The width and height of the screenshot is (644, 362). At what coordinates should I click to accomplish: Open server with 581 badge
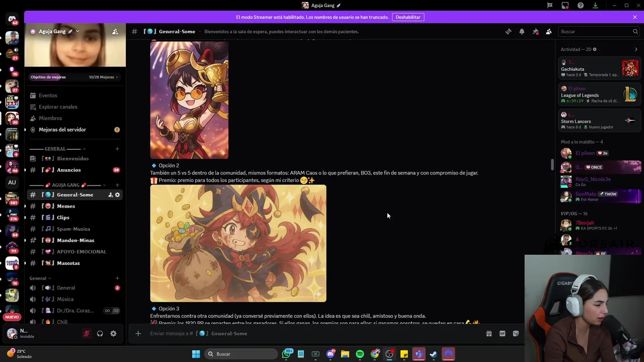(12, 199)
